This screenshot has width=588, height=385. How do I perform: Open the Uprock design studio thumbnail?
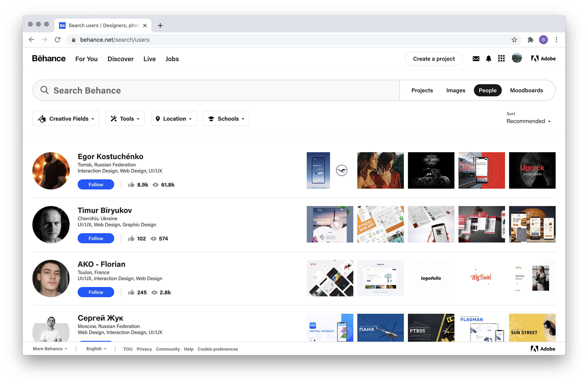pos(532,170)
